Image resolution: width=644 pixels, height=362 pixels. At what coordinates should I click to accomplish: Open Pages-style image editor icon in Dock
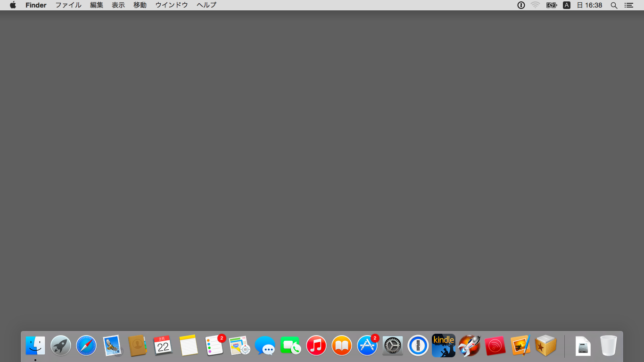pyautogui.click(x=520, y=346)
